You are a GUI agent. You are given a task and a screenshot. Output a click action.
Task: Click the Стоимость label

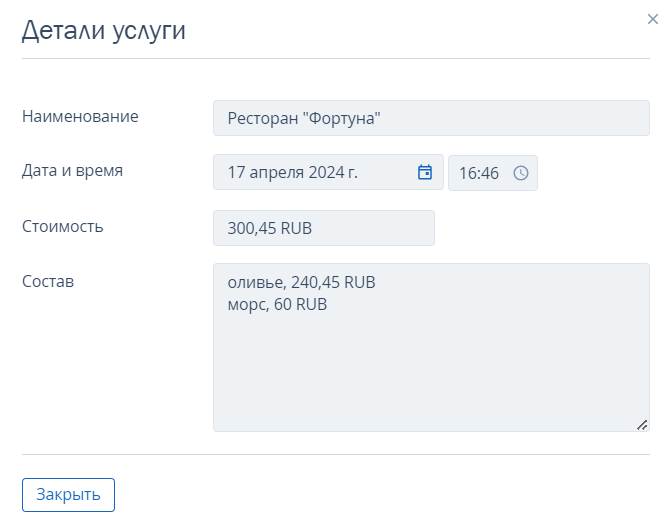click(x=63, y=226)
